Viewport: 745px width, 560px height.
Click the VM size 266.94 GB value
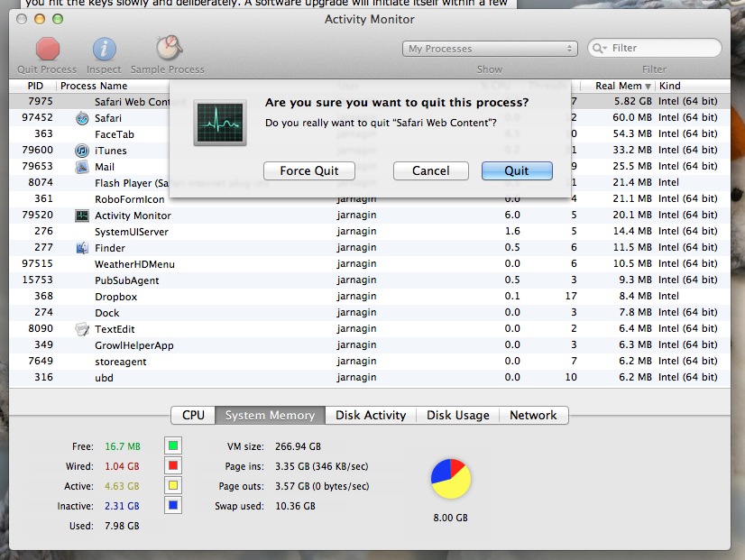[x=298, y=447]
